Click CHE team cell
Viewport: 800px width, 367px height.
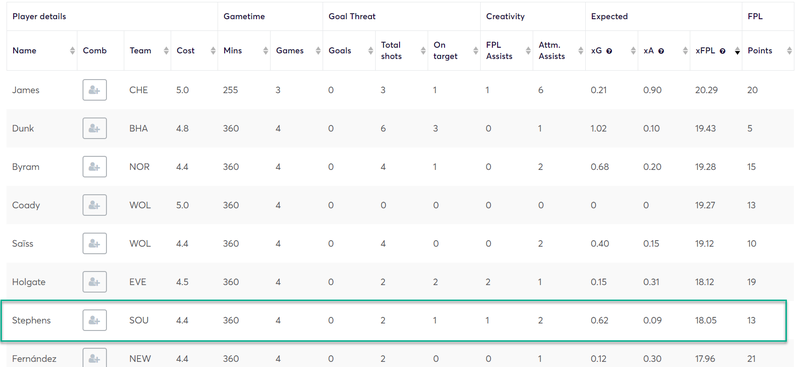tap(138, 90)
